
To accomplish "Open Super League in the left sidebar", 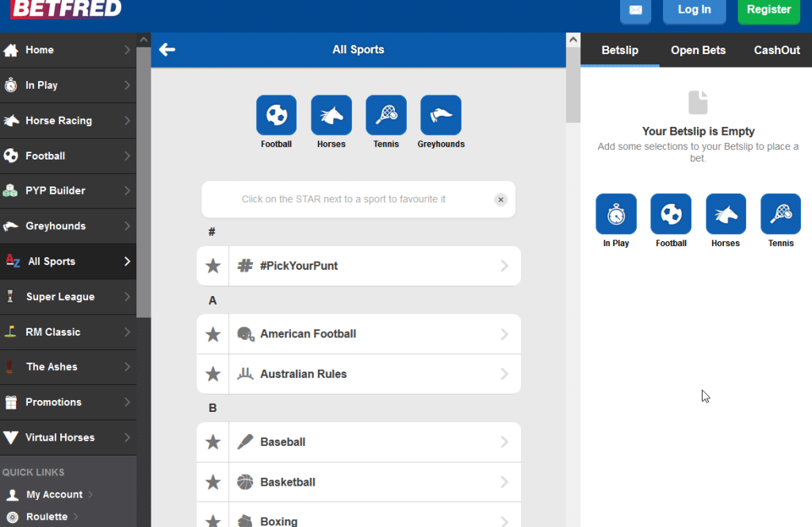I will (68, 296).
